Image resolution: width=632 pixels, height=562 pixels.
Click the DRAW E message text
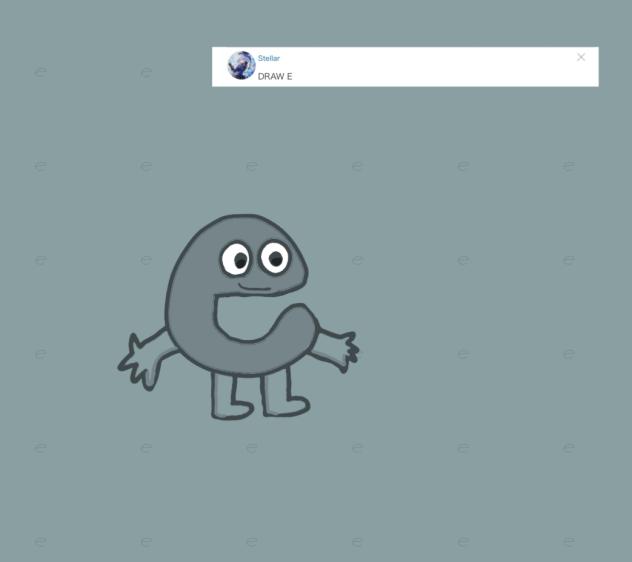click(275, 76)
